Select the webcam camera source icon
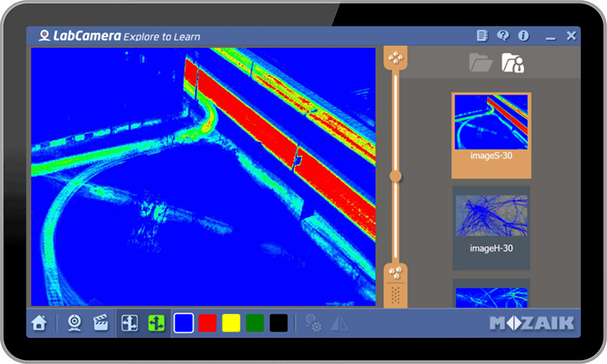 (x=74, y=323)
